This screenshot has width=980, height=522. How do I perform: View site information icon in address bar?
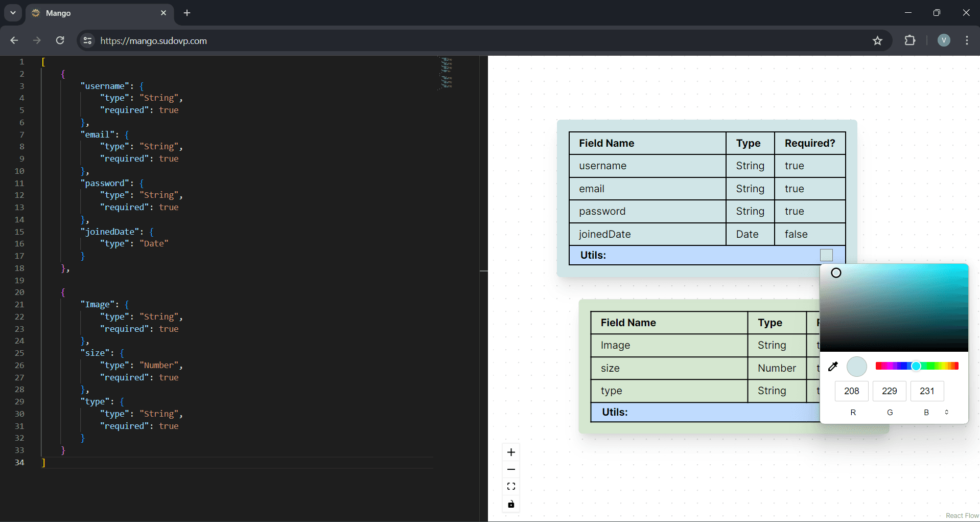tap(88, 40)
